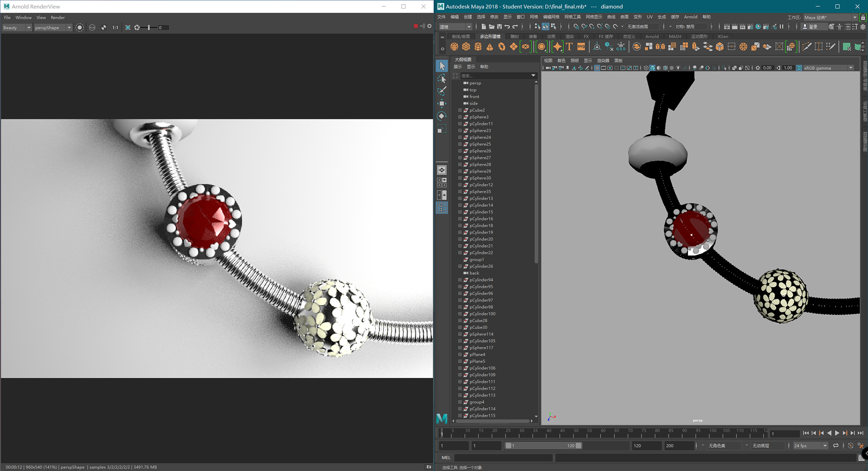The width and height of the screenshot is (868, 471).
Task: Toggle resolution gate in viewport toolbar
Action: click(610, 68)
